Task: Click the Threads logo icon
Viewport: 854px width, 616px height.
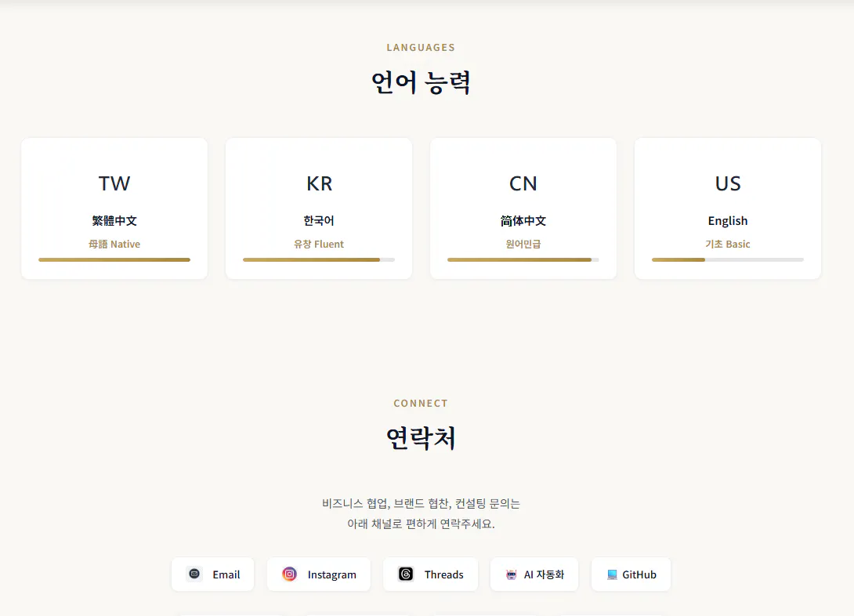Action: pyautogui.click(x=406, y=574)
